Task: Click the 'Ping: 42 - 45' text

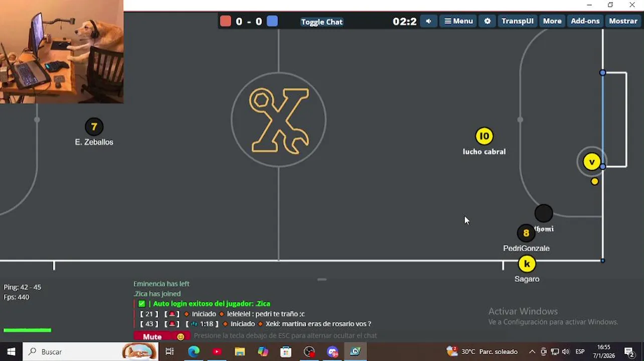Action: pyautogui.click(x=23, y=287)
